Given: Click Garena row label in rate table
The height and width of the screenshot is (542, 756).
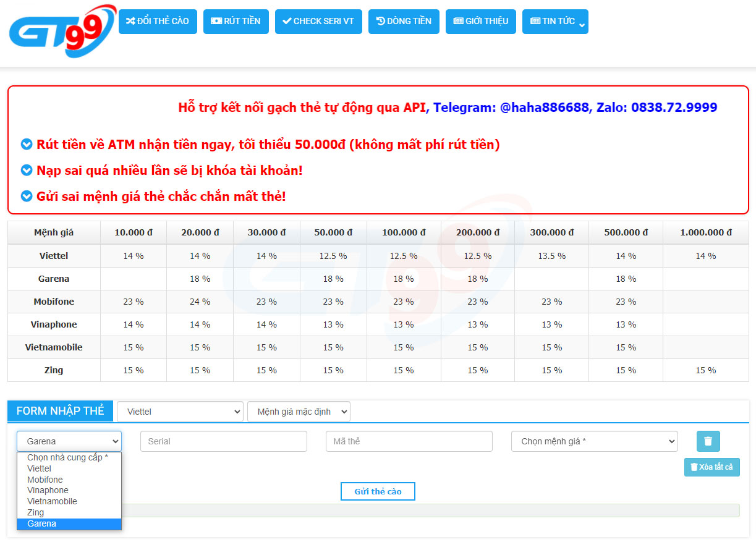Looking at the screenshot, I should tap(54, 279).
